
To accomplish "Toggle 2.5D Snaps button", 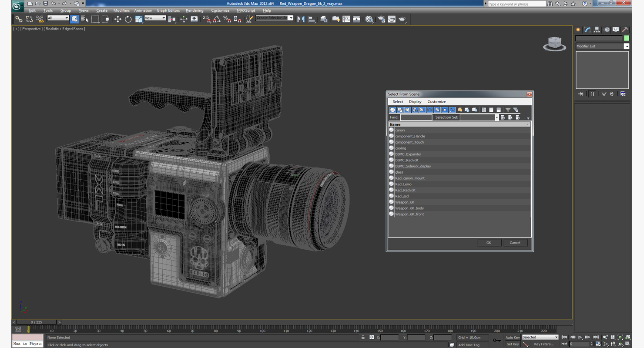I will click(x=206, y=19).
